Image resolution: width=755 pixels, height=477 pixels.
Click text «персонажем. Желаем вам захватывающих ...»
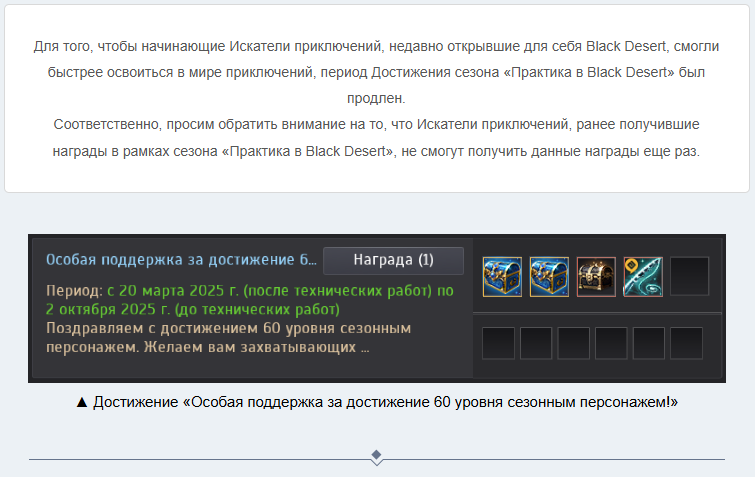pos(208,347)
